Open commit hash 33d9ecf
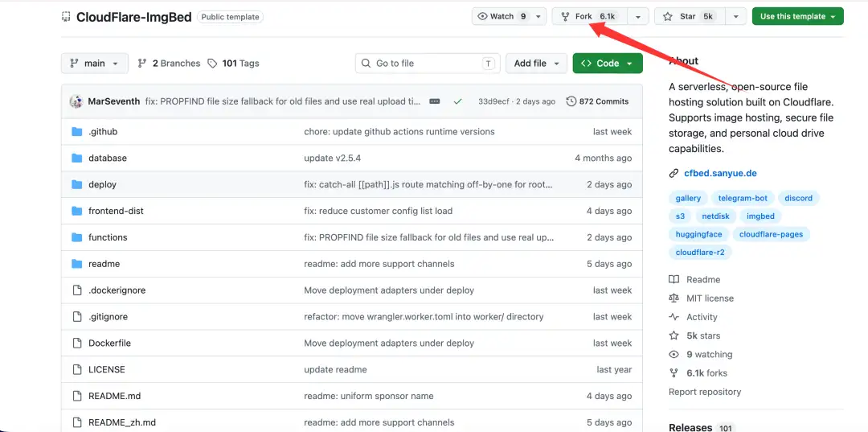This screenshot has height=432, width=868. pos(493,101)
